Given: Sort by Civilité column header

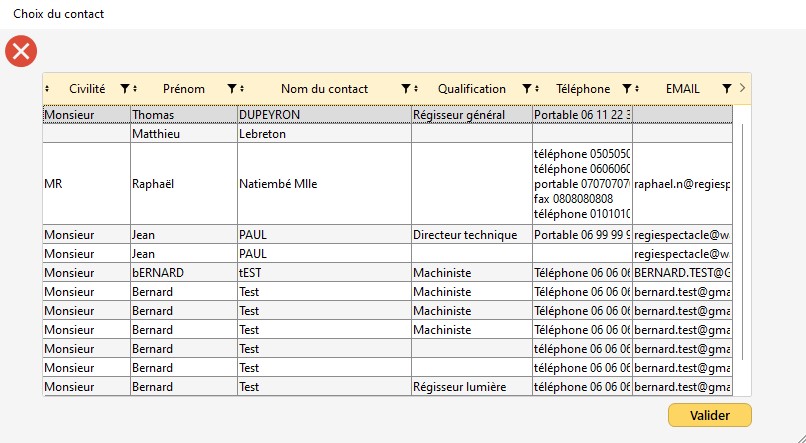Looking at the screenshot, I should point(86,89).
